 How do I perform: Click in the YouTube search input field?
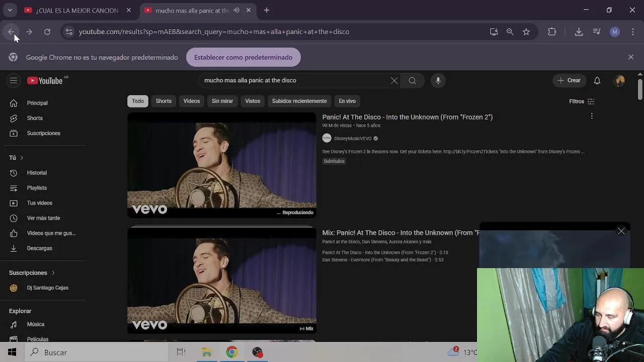click(294, 80)
